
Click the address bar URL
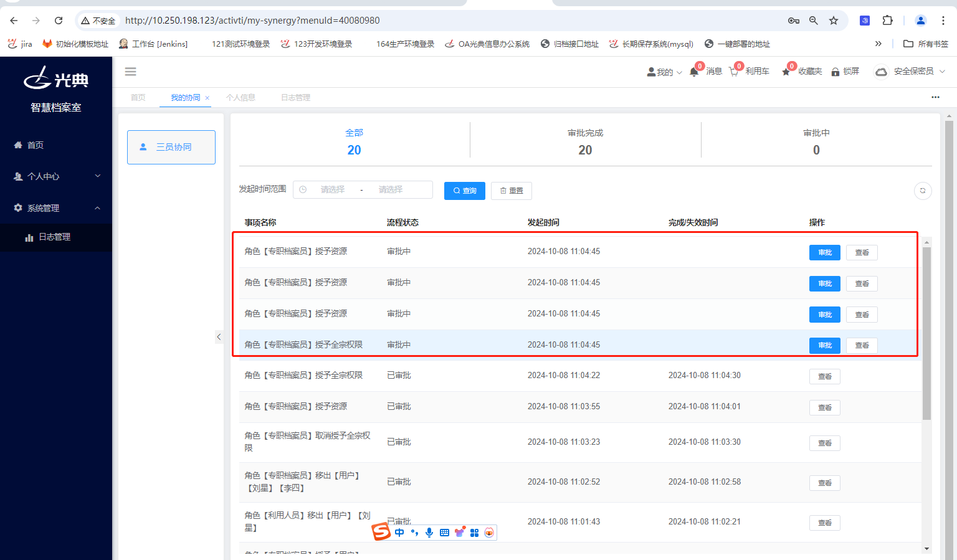tap(252, 21)
